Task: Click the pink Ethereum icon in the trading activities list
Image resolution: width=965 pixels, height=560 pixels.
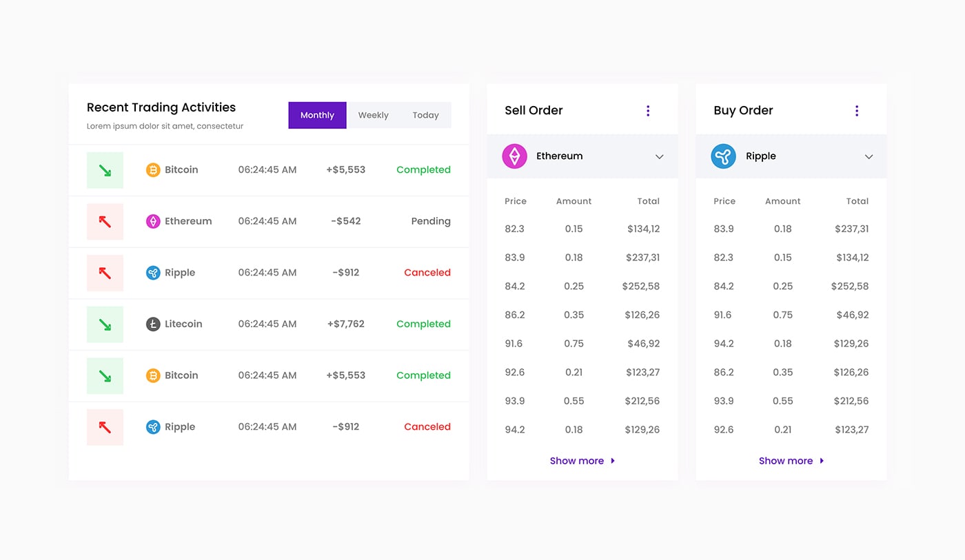Action: click(x=153, y=221)
